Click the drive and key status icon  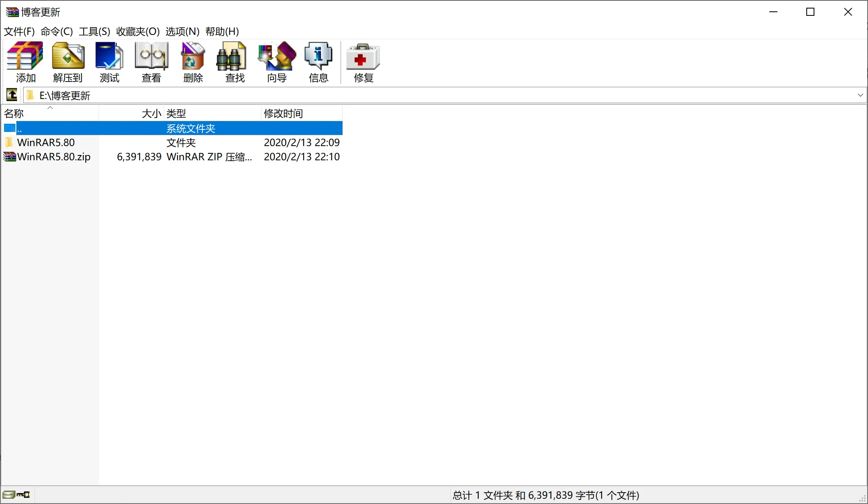click(16, 495)
